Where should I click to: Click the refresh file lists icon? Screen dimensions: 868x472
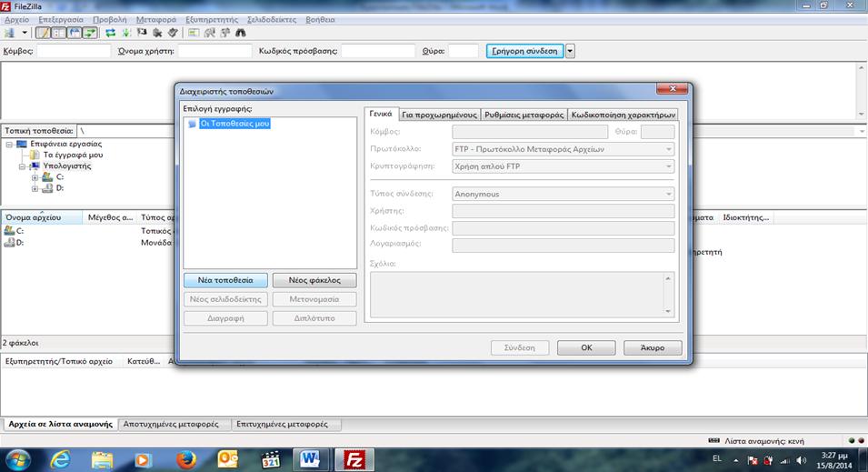111,34
